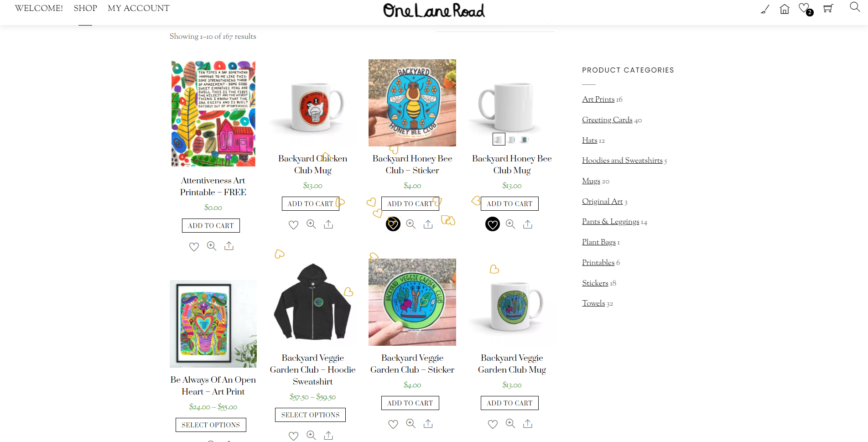
Task: Toggle wishlist heart on Backyard Veggie Garden Club Sticker
Action: 392,424
